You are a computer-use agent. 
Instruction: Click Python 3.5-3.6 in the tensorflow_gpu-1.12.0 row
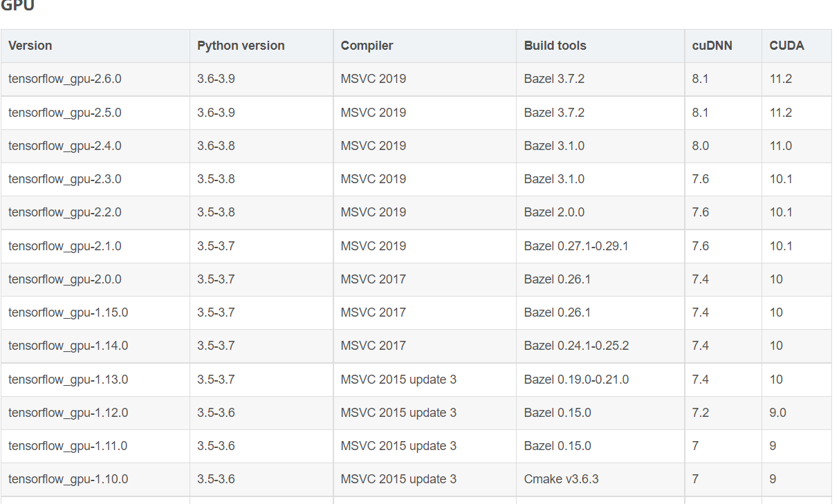point(261,413)
